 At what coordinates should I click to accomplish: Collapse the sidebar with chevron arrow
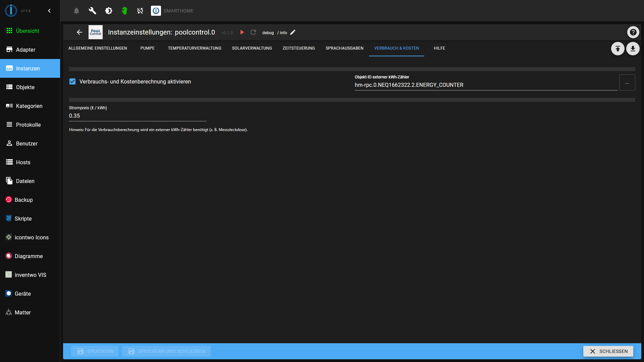click(49, 11)
